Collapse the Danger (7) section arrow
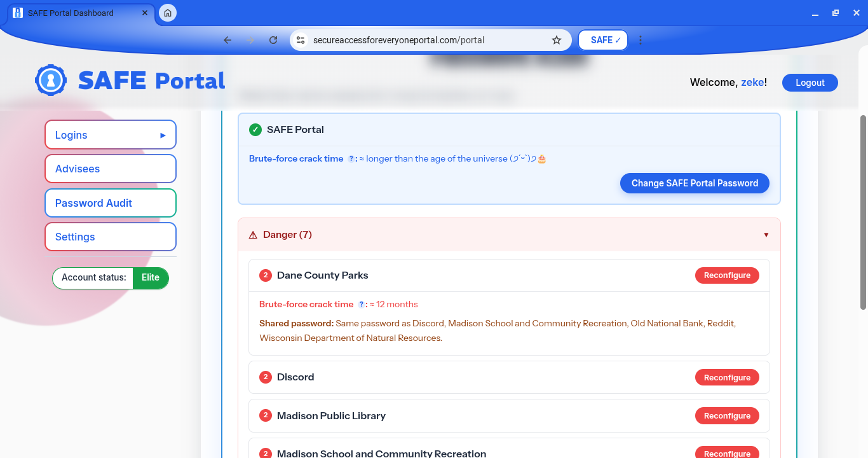Image resolution: width=868 pixels, height=458 pixels. [x=766, y=235]
